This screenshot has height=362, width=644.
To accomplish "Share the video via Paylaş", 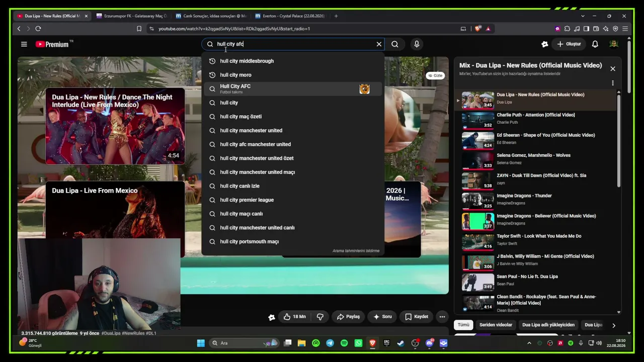I will (348, 317).
